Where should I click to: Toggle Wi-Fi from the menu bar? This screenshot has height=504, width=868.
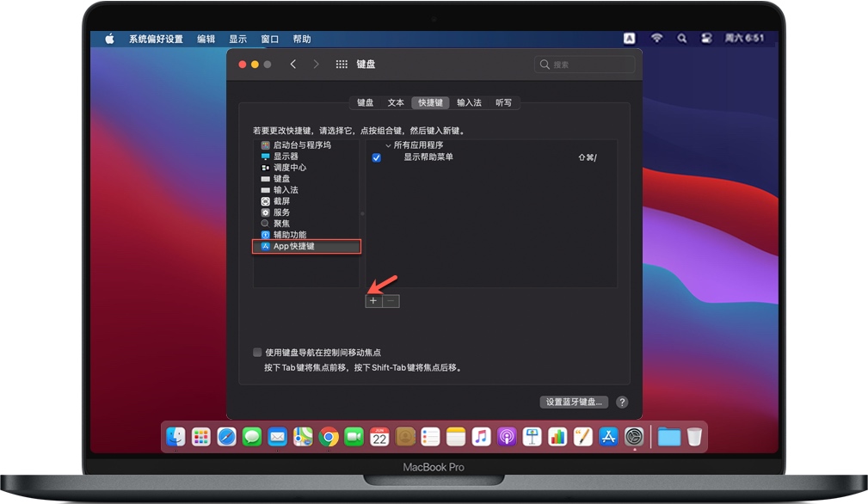[x=656, y=38]
